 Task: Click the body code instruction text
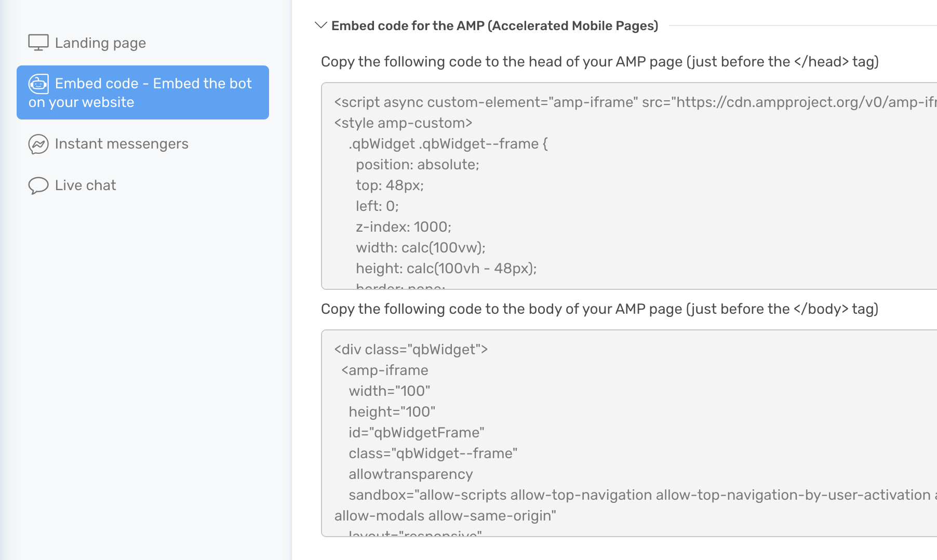coord(599,309)
